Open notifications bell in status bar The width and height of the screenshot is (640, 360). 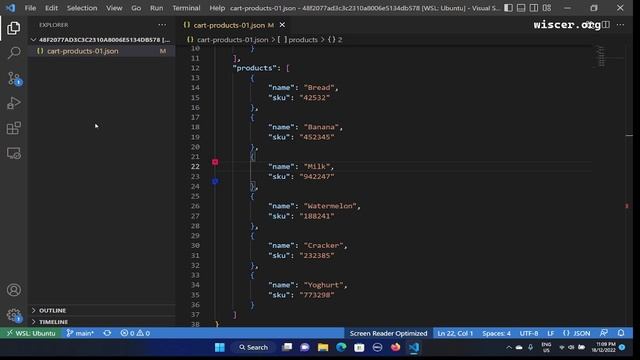click(x=621, y=333)
